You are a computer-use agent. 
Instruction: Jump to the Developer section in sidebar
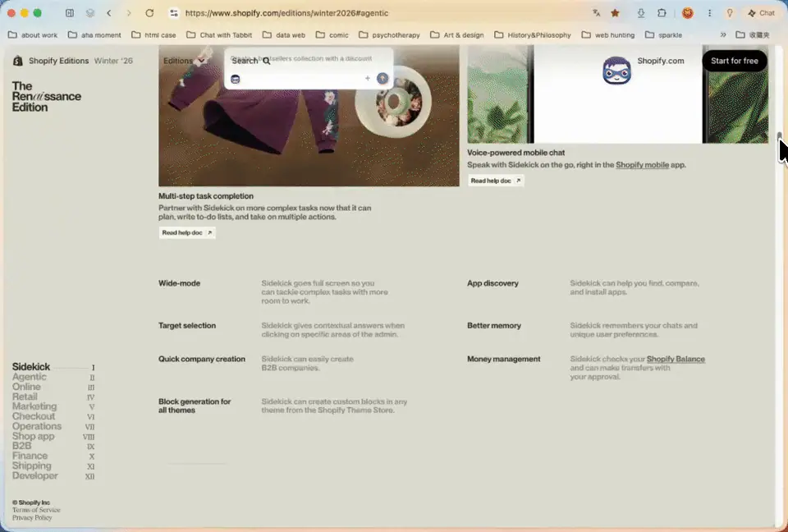click(34, 475)
